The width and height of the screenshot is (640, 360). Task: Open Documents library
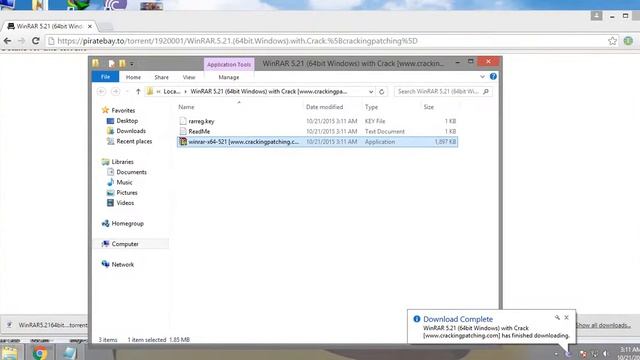pos(131,172)
